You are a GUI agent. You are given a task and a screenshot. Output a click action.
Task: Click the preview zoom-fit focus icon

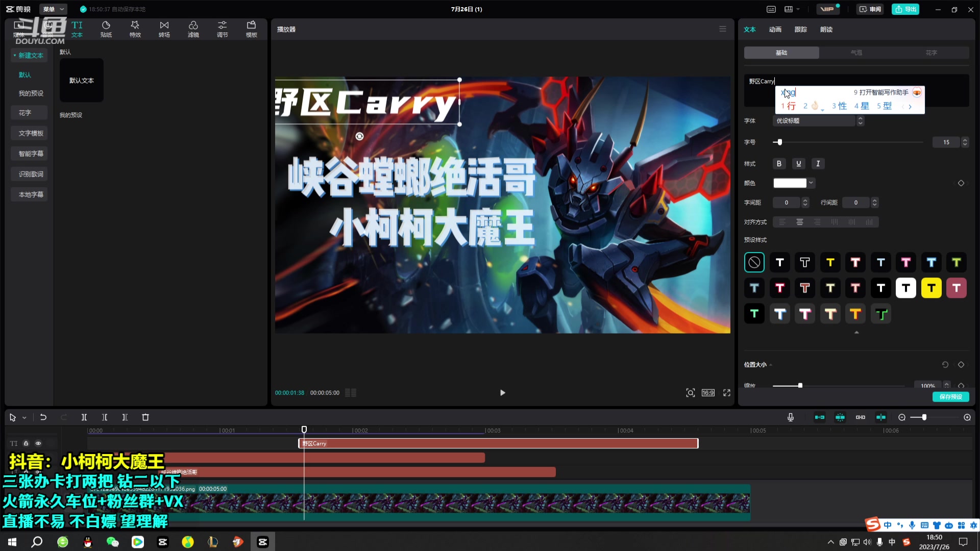click(x=691, y=393)
